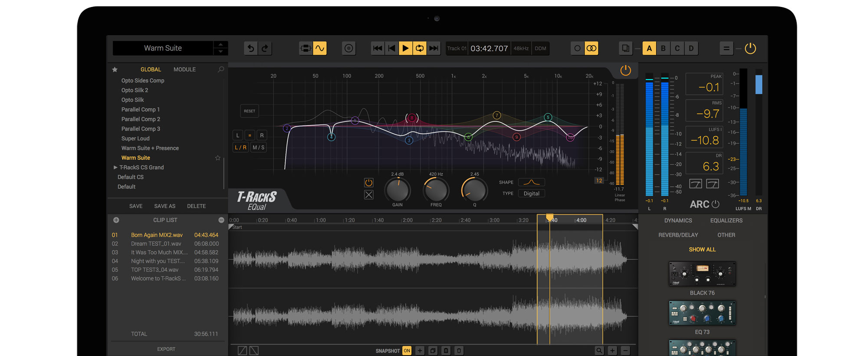Expand the T-RackS CS Grand folder

click(x=115, y=168)
